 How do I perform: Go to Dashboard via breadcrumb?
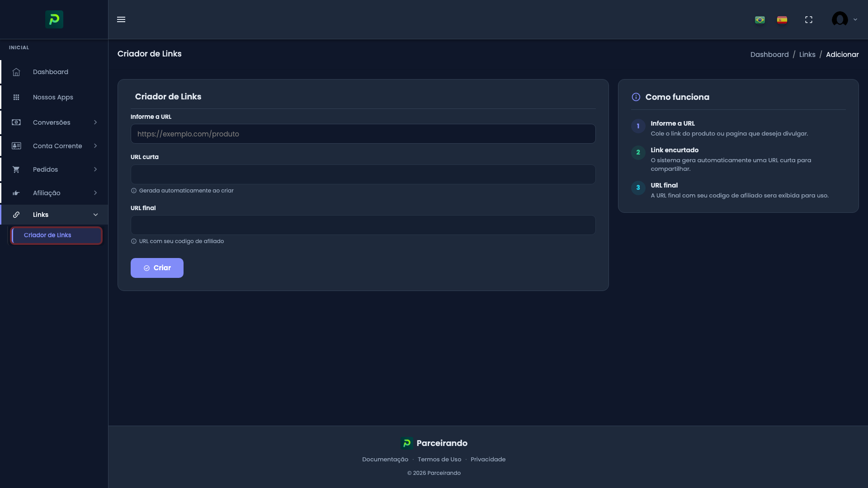769,55
